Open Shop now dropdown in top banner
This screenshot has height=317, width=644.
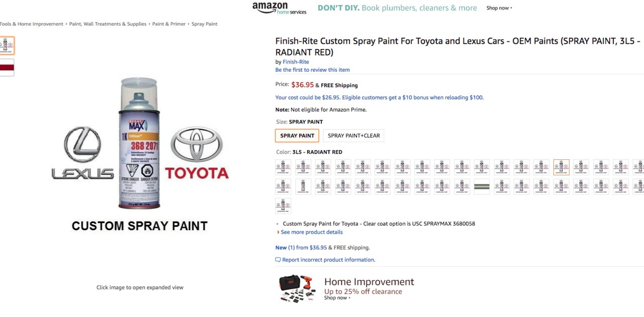tap(499, 8)
